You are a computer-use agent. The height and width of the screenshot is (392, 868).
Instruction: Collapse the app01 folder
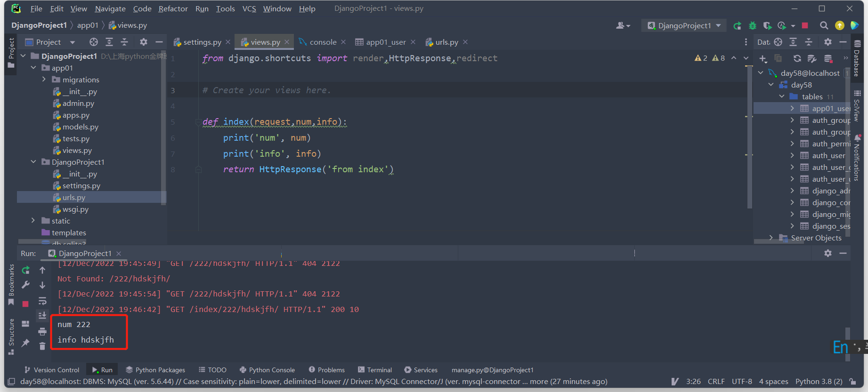tap(33, 68)
